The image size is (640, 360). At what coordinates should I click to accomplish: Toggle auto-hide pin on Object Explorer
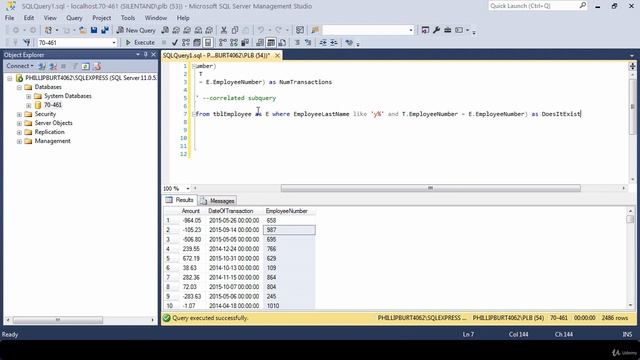pyautogui.click(x=146, y=55)
